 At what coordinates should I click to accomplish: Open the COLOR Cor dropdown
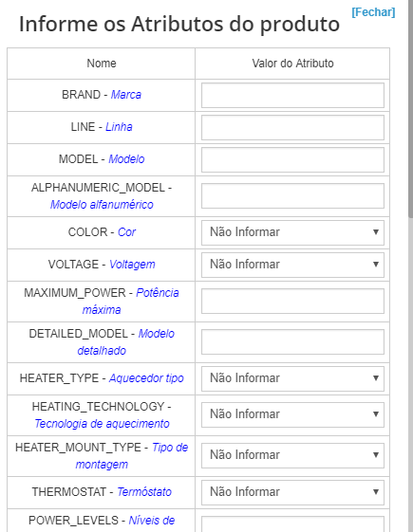tap(292, 232)
